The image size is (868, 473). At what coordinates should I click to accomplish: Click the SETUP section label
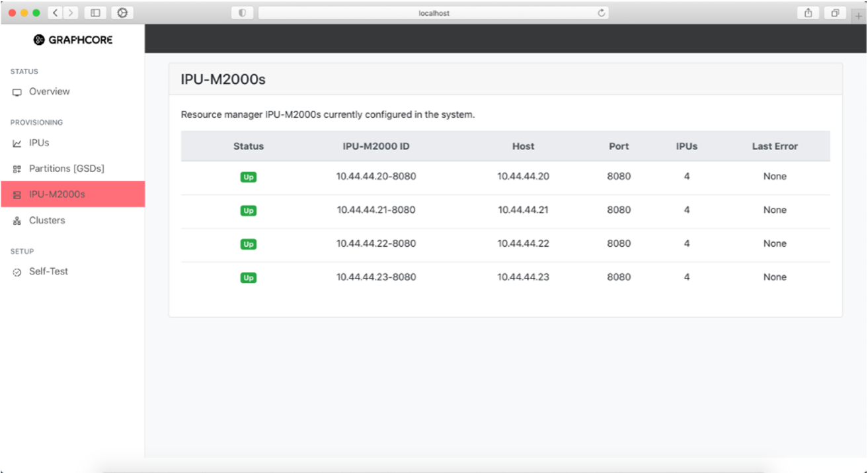click(22, 251)
